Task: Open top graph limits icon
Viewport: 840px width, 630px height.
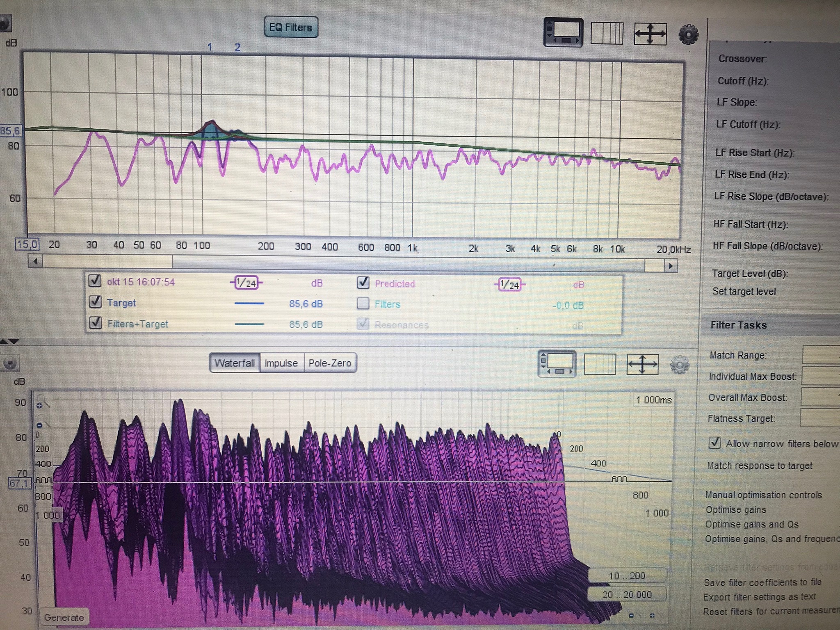Action: pos(607,33)
